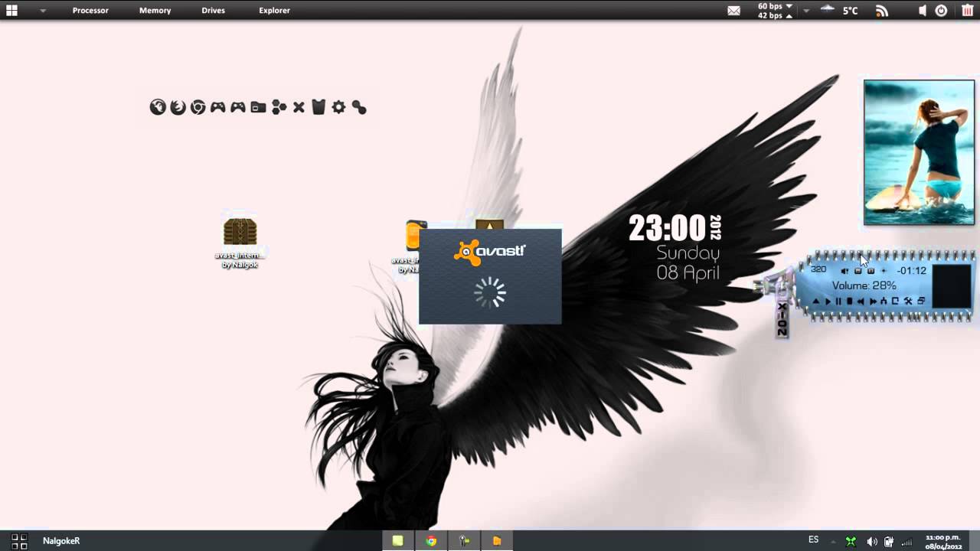This screenshot has width=980, height=551.
Task: Open the red trash icon in top bar
Action: point(968,11)
